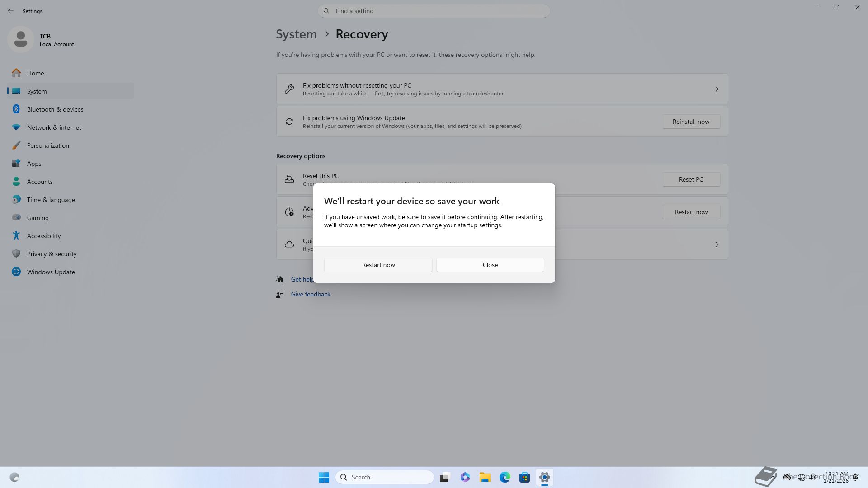This screenshot has height=488, width=868.
Task: Open Windows Update from sidebar
Action: point(51,272)
